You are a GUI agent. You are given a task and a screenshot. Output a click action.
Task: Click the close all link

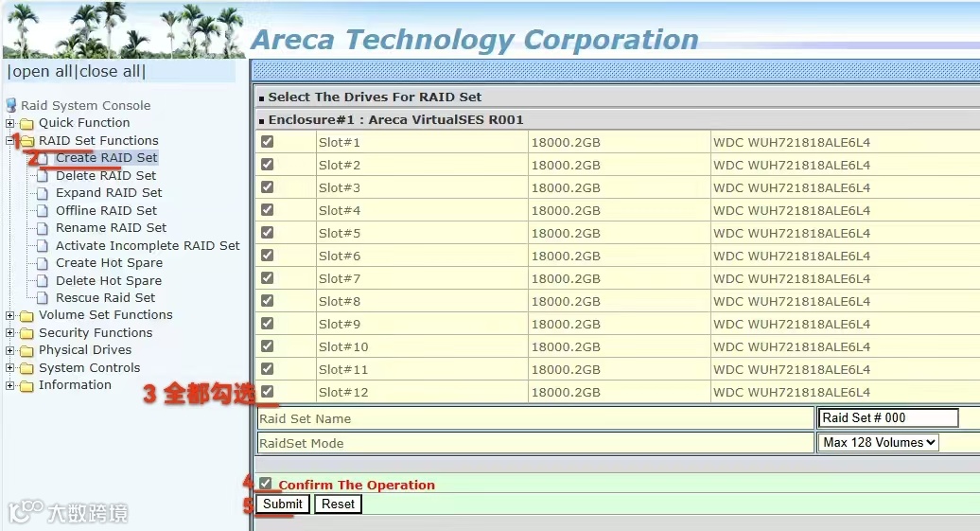tap(110, 71)
